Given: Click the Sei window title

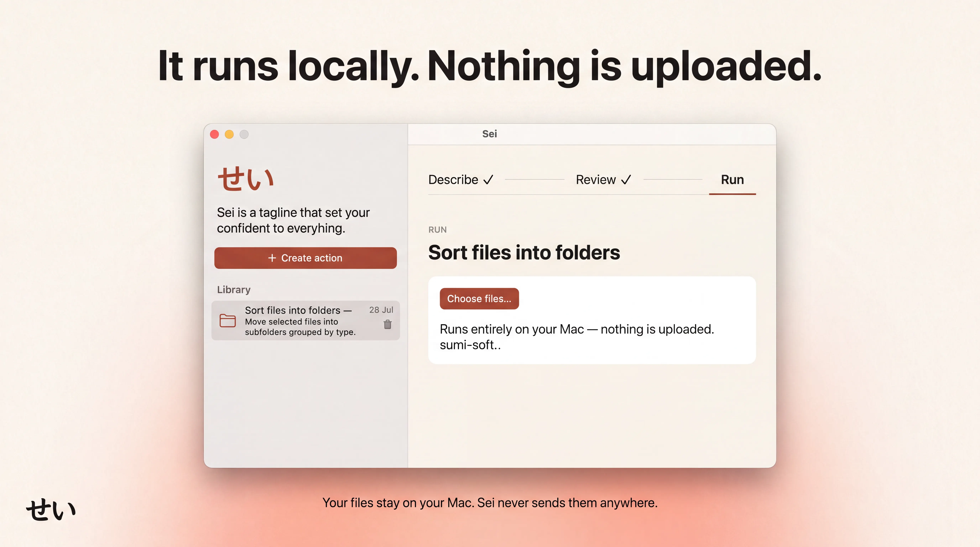Looking at the screenshot, I should (x=490, y=134).
